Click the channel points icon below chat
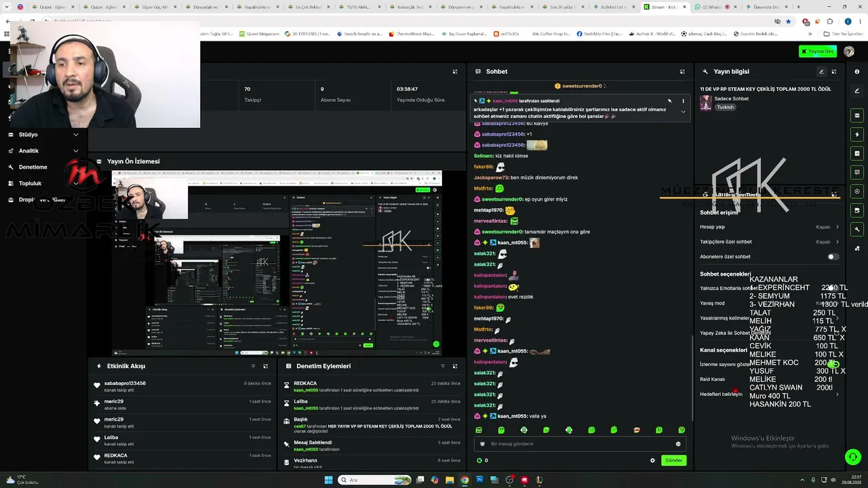 (479, 460)
